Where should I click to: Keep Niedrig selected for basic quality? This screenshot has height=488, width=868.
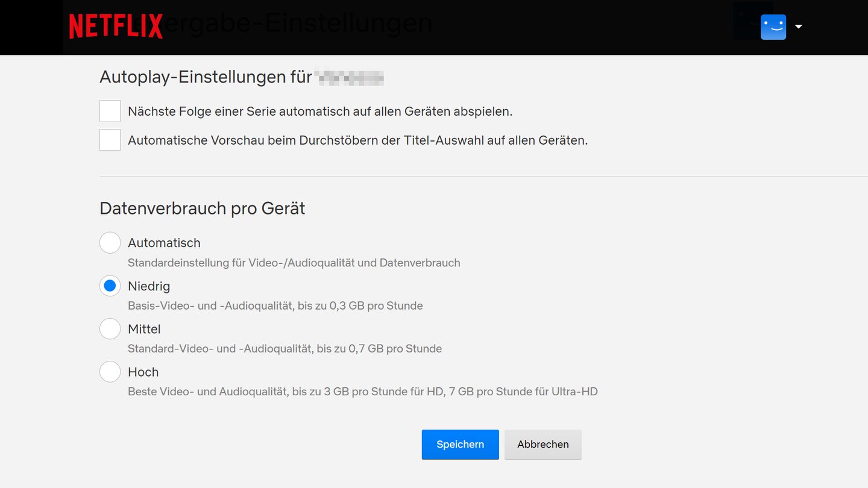(x=110, y=286)
